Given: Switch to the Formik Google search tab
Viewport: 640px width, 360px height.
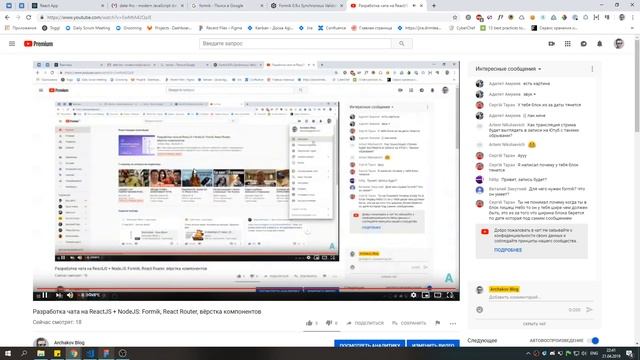Looking at the screenshot, I should 227,6.
